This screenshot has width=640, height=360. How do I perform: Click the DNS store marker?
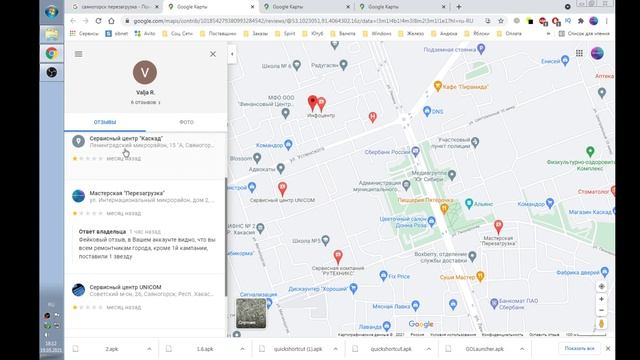pyautogui.click(x=427, y=111)
